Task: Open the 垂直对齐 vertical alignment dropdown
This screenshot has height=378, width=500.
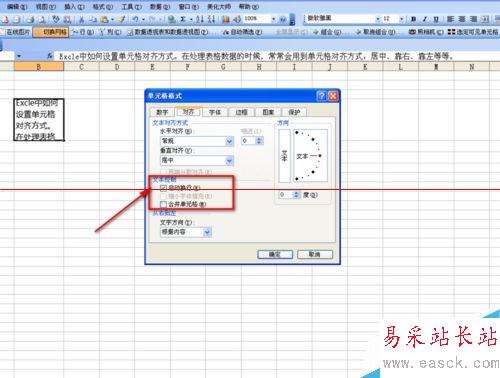Action: point(229,161)
